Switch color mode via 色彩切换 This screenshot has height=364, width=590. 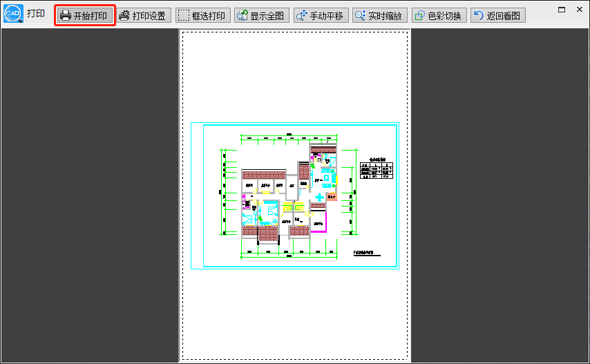[439, 15]
